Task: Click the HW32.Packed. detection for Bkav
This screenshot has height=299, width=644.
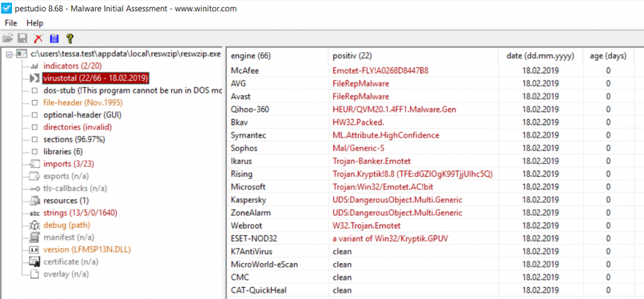Action: tap(358, 122)
